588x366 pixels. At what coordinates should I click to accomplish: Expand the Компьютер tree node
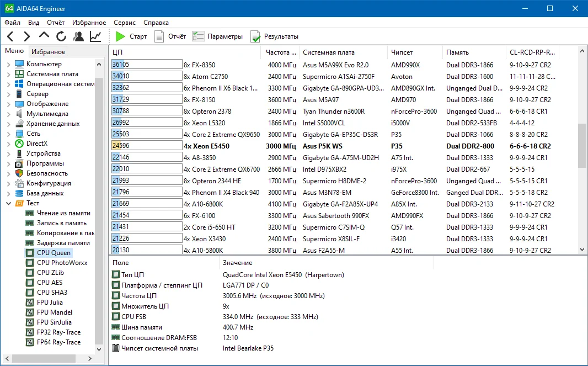pyautogui.click(x=9, y=64)
